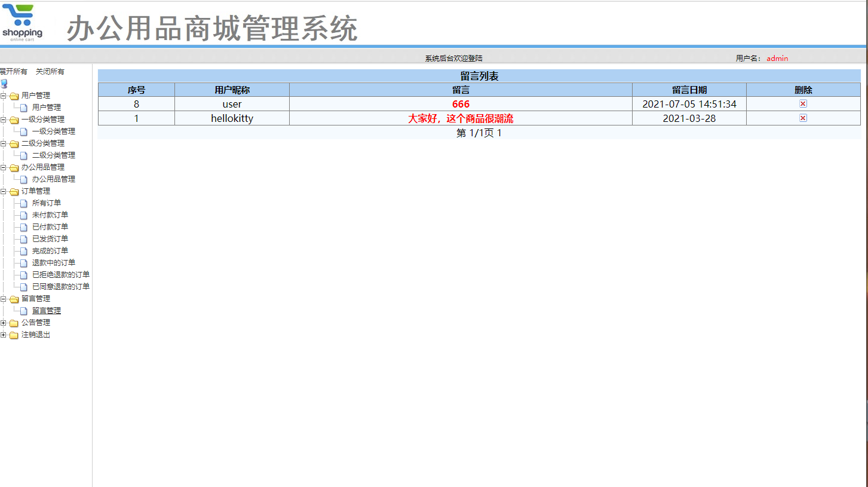The width and height of the screenshot is (868, 487).
Task: Click the folder icon beside 留言管理
Action: pos(14,298)
